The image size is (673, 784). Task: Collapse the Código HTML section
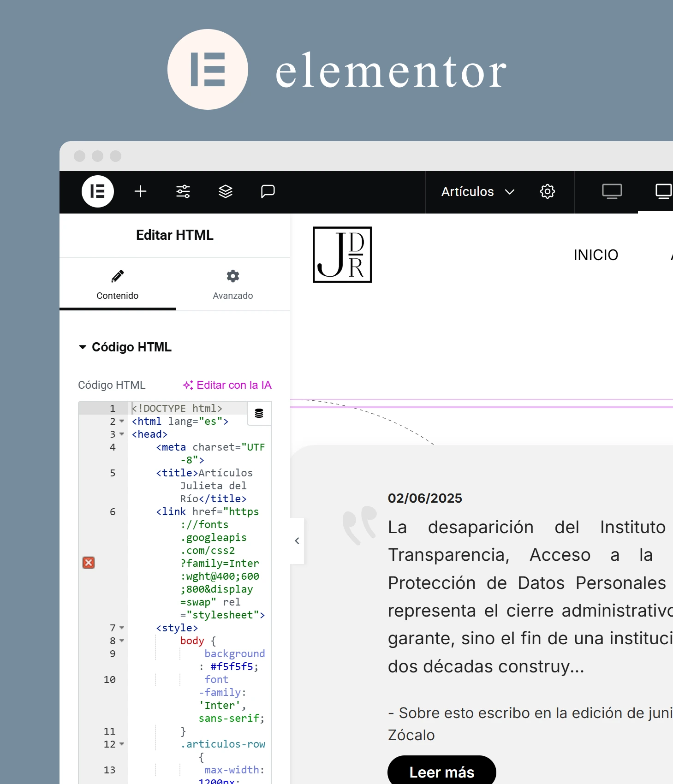[x=125, y=347]
